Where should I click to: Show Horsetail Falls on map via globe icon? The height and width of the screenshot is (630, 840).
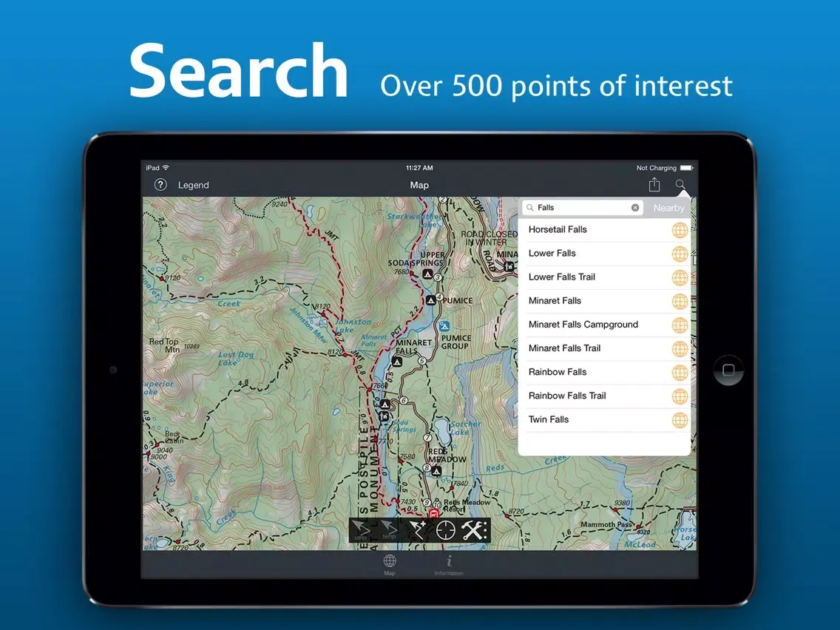coord(680,231)
